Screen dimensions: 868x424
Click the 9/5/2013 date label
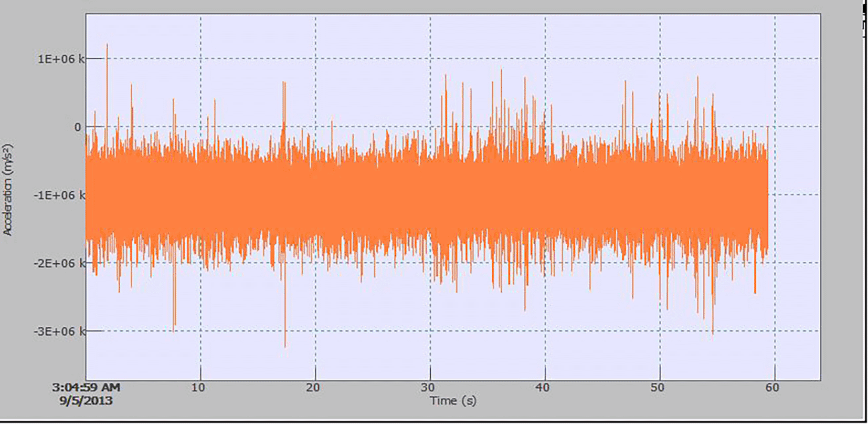point(86,401)
